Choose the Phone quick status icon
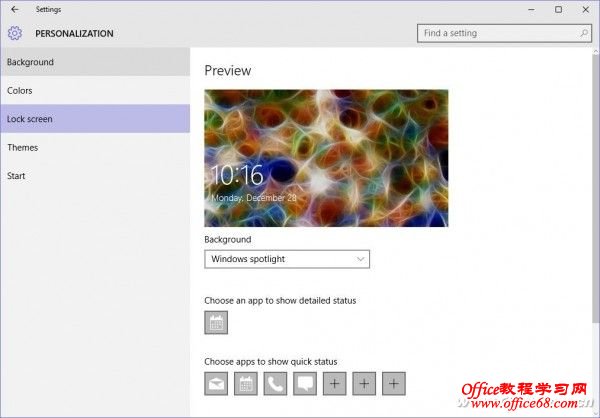Image resolution: width=600 pixels, height=418 pixels. (x=276, y=383)
